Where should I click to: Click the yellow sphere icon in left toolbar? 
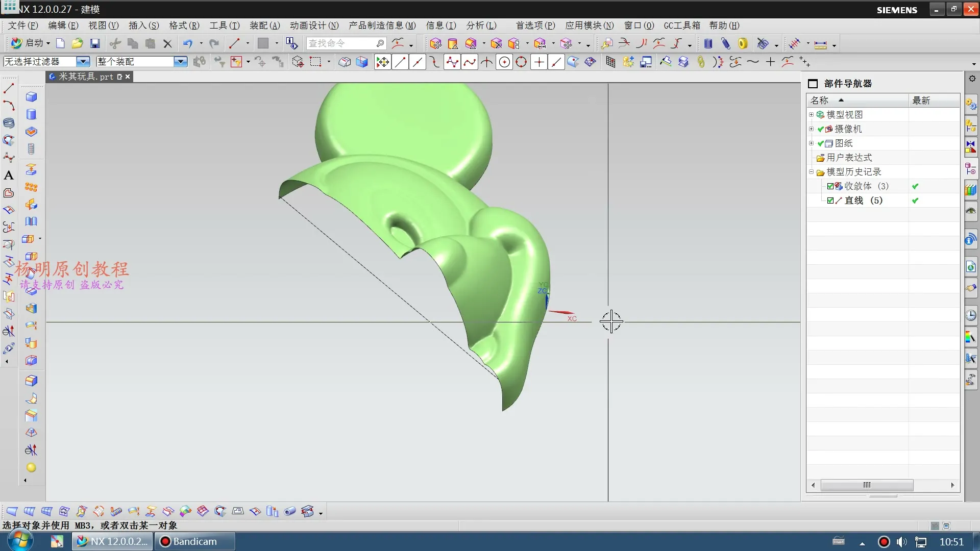point(31,468)
